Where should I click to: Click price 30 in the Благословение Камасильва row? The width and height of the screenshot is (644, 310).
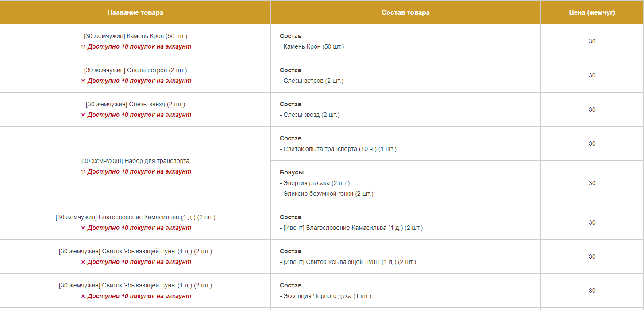(592, 222)
